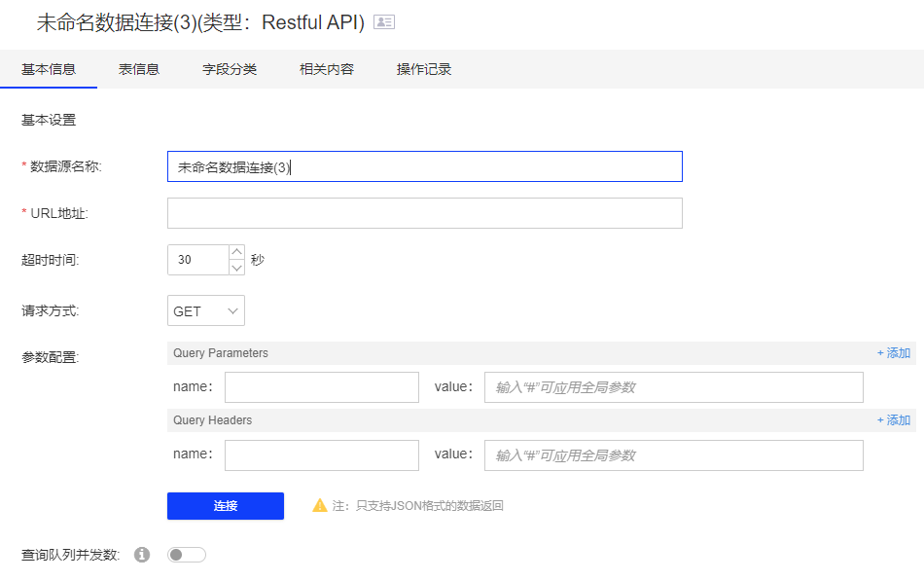Select the 基本信息 tab
This screenshot has width=924, height=581.
49,69
